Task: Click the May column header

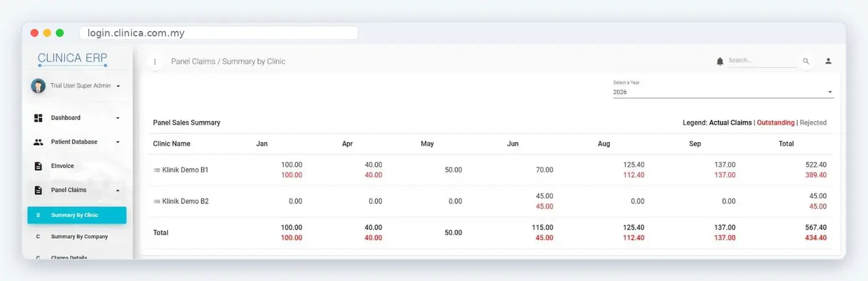Action: tap(427, 144)
